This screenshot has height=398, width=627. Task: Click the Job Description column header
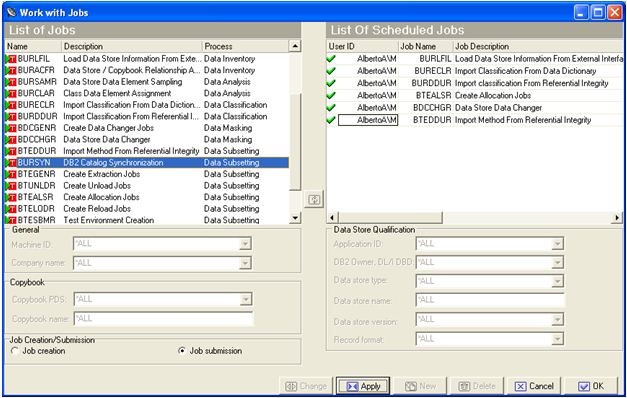[538, 46]
